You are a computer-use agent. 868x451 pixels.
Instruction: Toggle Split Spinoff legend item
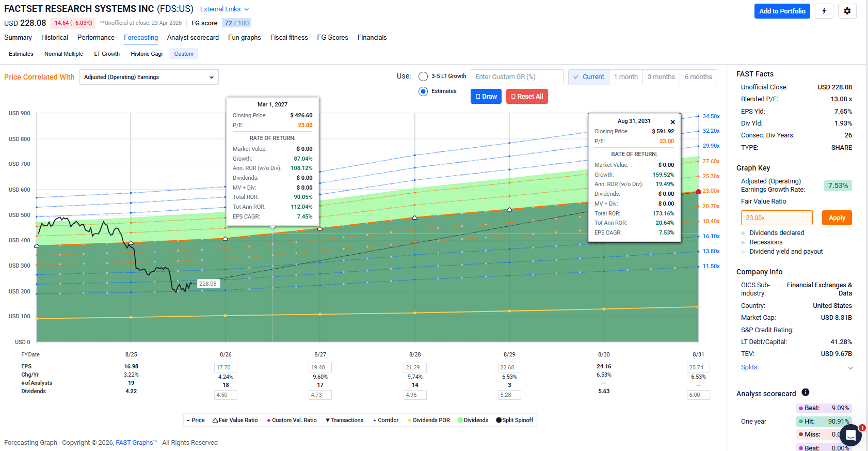pyautogui.click(x=515, y=421)
